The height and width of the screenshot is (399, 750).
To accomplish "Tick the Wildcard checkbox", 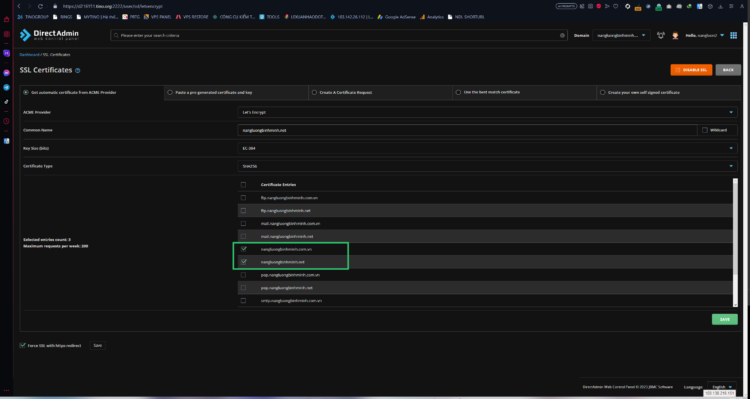I will pos(705,130).
